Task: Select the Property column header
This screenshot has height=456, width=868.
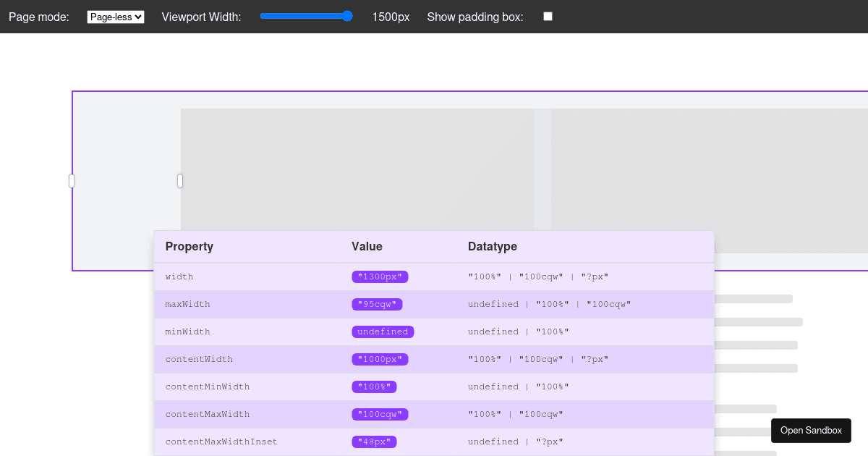Action: tap(189, 246)
